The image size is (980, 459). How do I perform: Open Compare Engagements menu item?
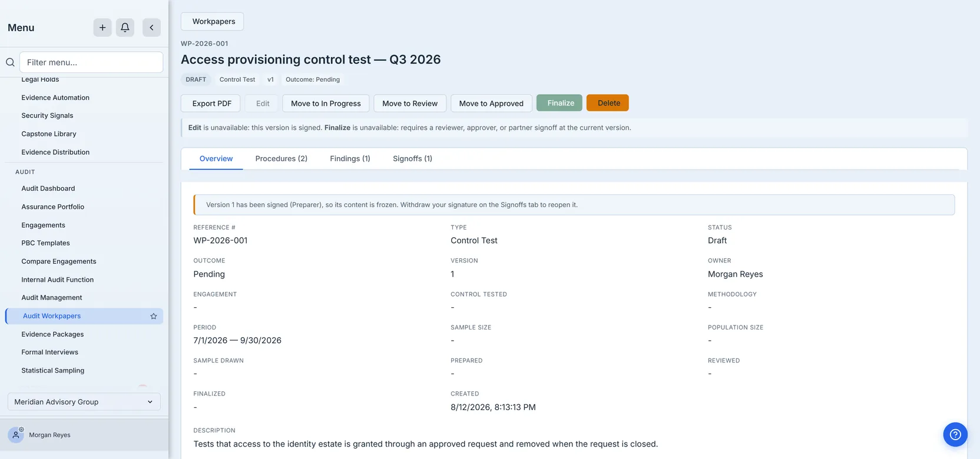tap(84, 261)
